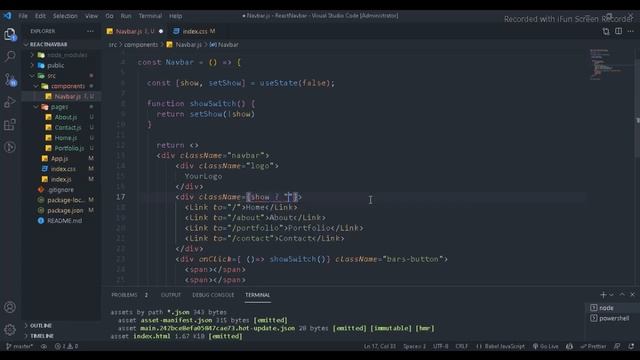Viewport: 640px width, 360px height.
Task: Close the terminal panel
Action: coord(632,295)
